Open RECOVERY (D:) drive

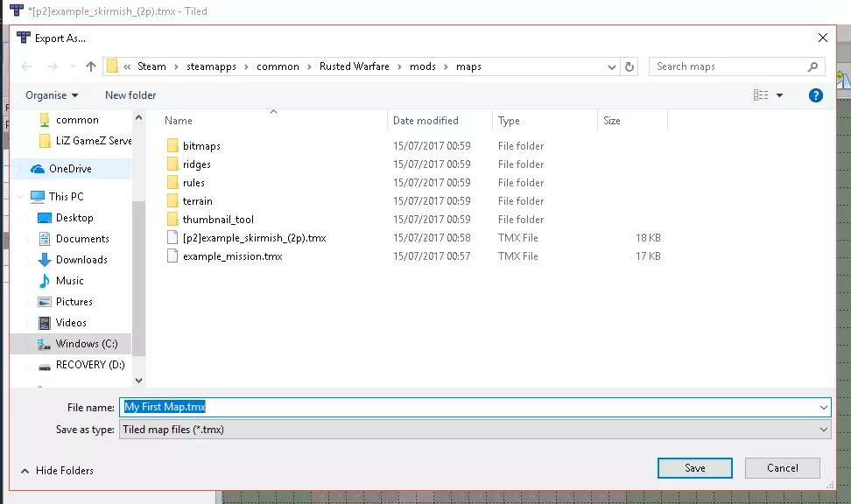coord(90,365)
